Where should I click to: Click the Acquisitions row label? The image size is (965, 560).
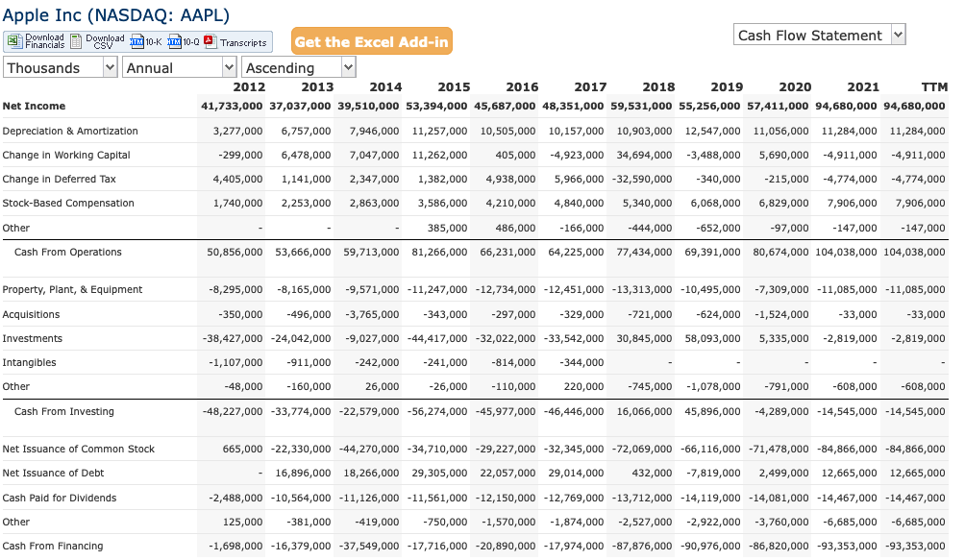pos(31,315)
